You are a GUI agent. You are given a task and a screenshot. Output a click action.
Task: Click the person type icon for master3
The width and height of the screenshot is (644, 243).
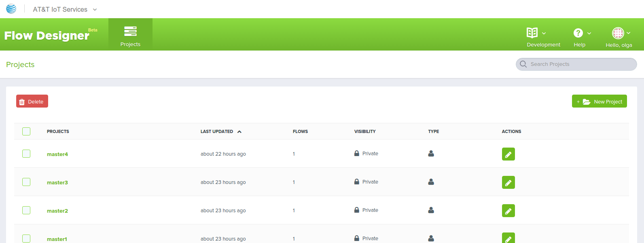tap(431, 182)
